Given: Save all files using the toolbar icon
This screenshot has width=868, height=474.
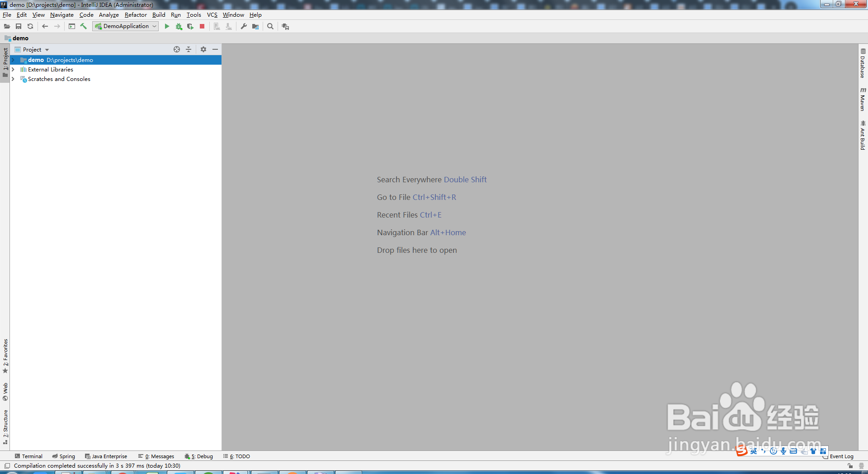Looking at the screenshot, I should tap(19, 26).
